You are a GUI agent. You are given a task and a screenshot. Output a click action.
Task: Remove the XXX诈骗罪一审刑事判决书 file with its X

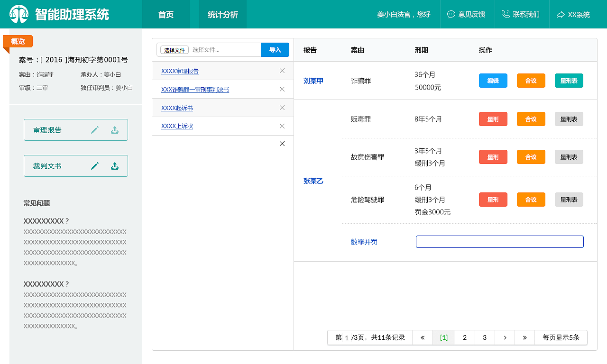282,89
